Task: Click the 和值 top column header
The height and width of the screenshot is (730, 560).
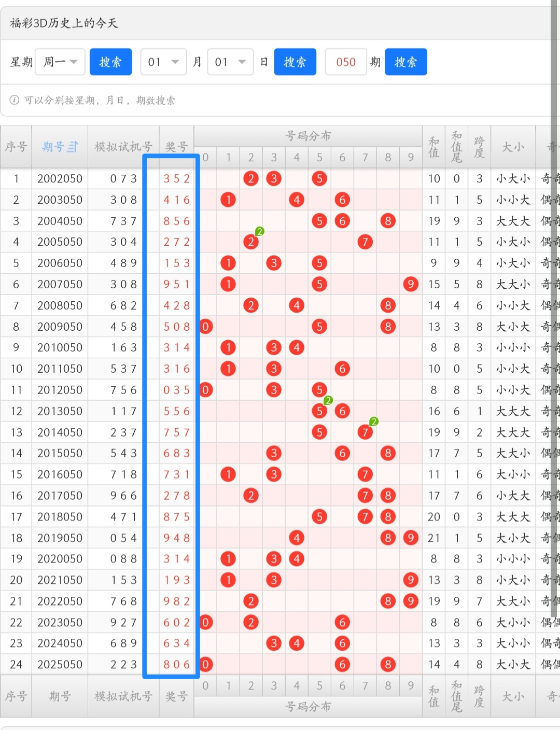Action: (x=434, y=147)
